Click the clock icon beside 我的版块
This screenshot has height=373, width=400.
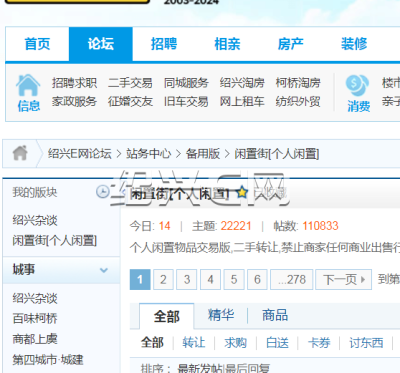pyautogui.click(x=103, y=192)
